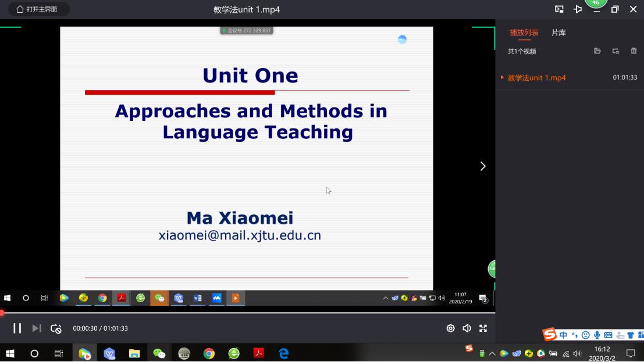The width and height of the screenshot is (644, 362).
Task: Skip to the next video
Action: 36,328
